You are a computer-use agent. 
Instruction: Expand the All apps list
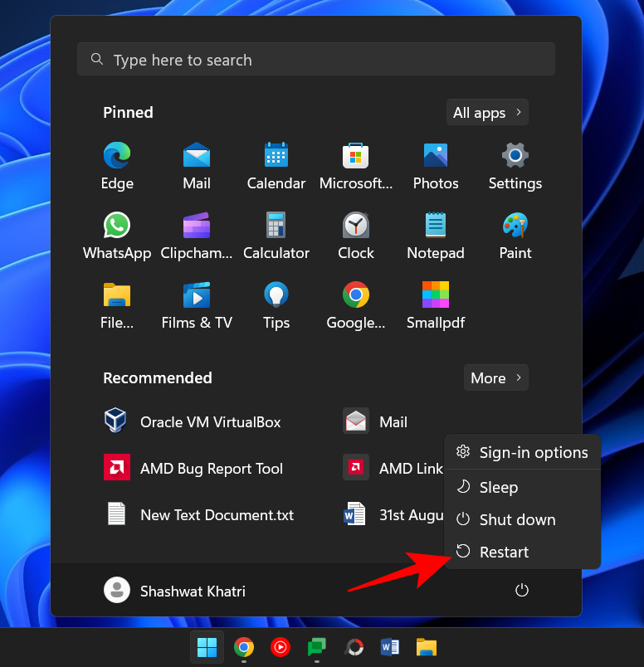pyautogui.click(x=487, y=112)
